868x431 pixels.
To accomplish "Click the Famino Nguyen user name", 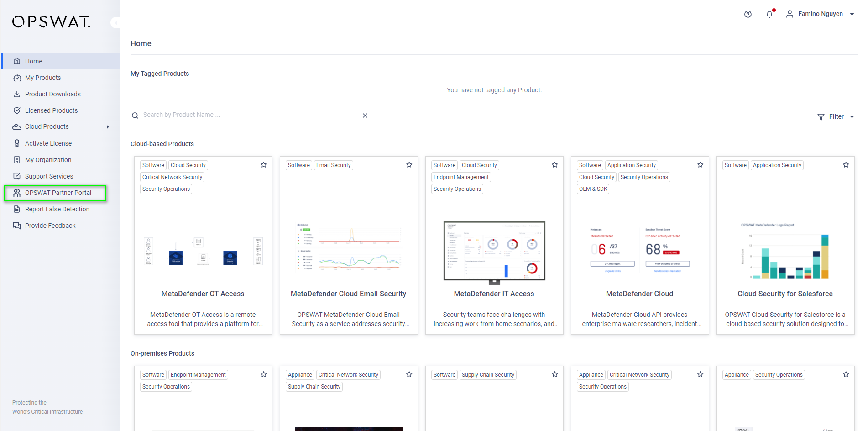I will tap(820, 14).
